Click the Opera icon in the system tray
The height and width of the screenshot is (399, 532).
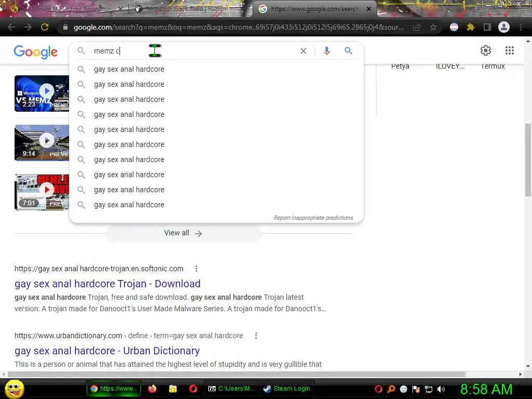pos(378,389)
